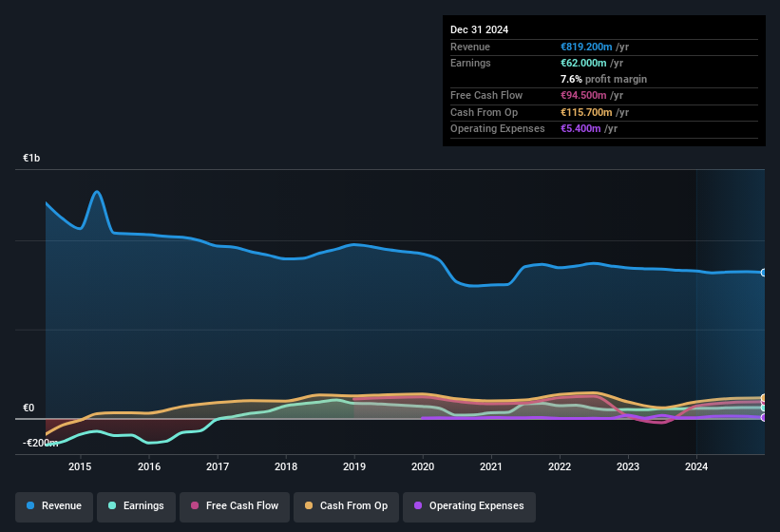
Task: Click the 2016 x-axis label
Action: click(149, 466)
